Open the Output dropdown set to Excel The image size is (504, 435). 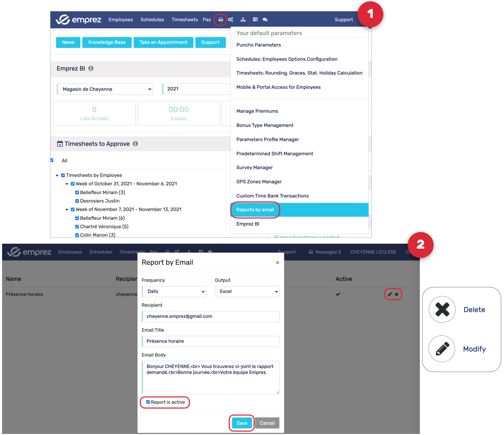pyautogui.click(x=247, y=291)
